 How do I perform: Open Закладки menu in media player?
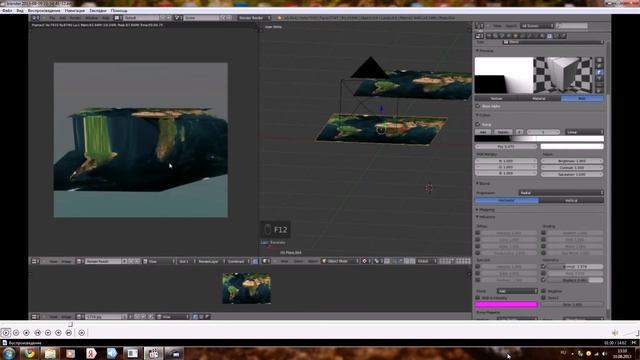coord(98,11)
